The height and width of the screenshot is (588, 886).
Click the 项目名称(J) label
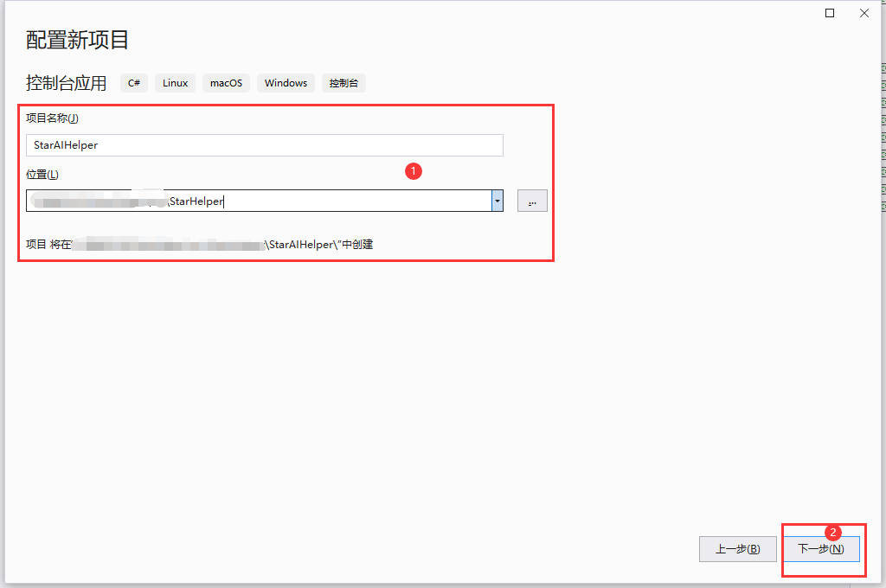pyautogui.click(x=52, y=118)
